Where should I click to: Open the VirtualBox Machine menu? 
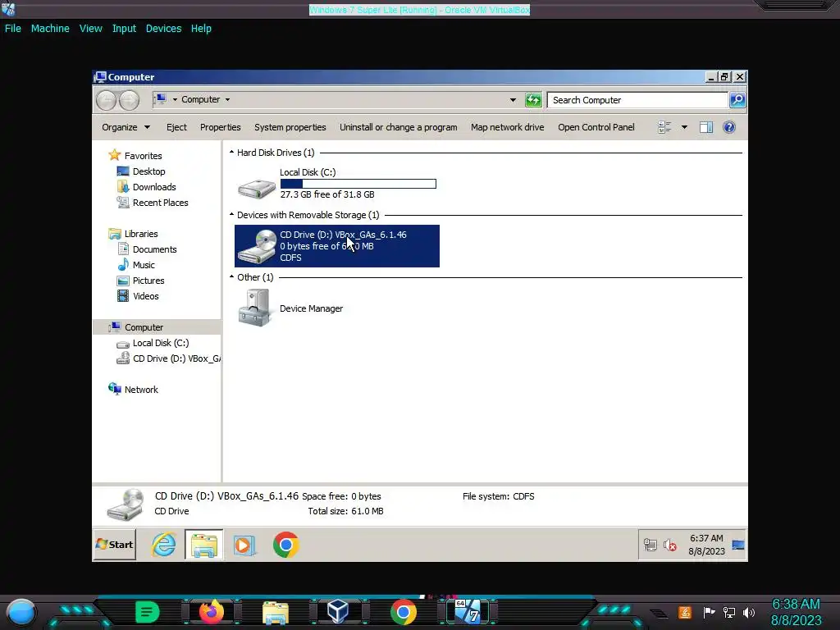tap(50, 29)
